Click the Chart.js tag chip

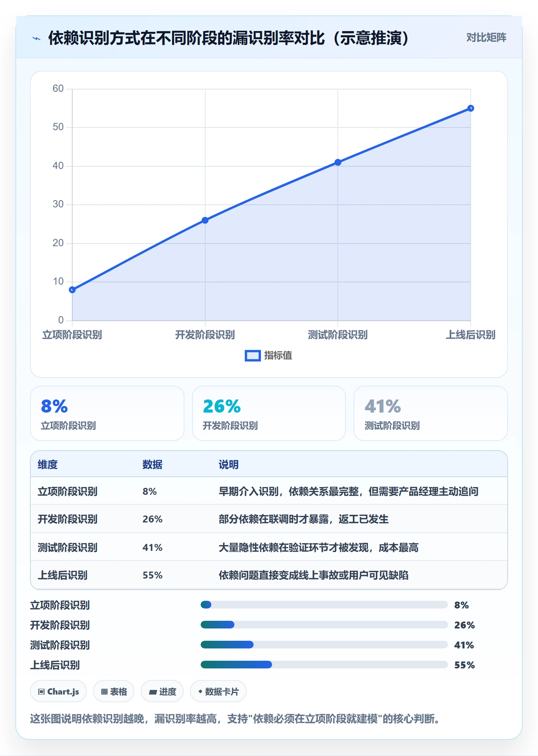[x=58, y=691]
